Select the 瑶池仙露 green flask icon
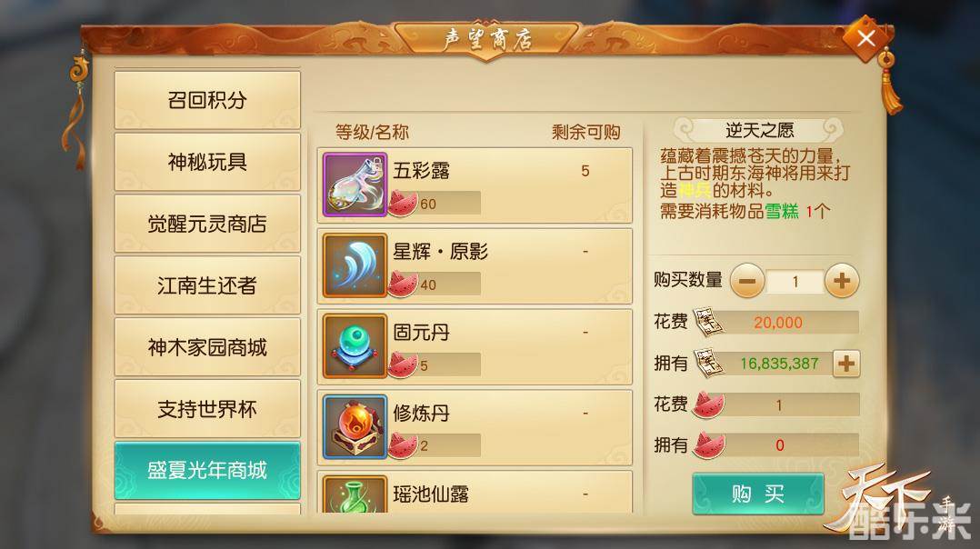 click(x=355, y=494)
